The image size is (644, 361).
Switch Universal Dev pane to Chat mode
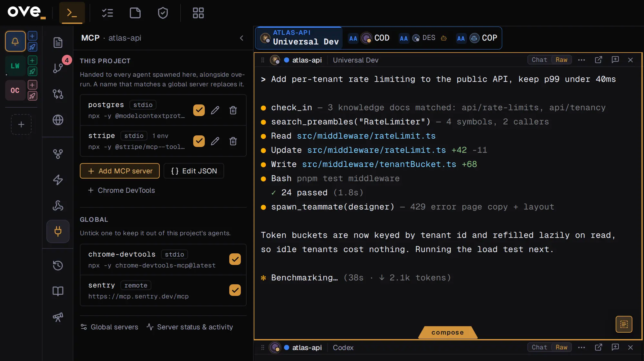point(539,60)
